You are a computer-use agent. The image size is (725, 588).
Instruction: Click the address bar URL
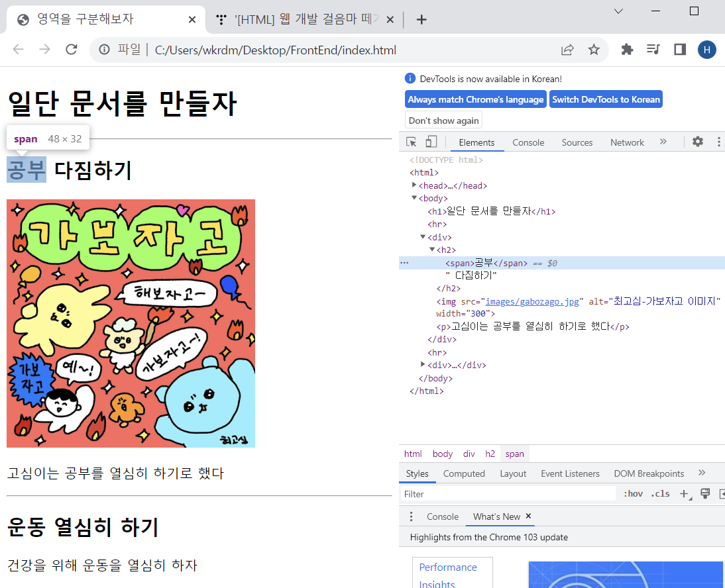click(275, 50)
